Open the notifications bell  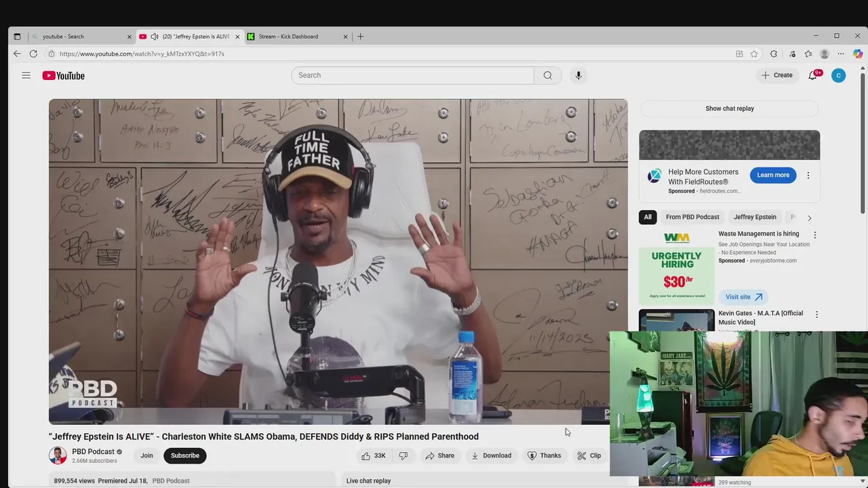(x=812, y=75)
